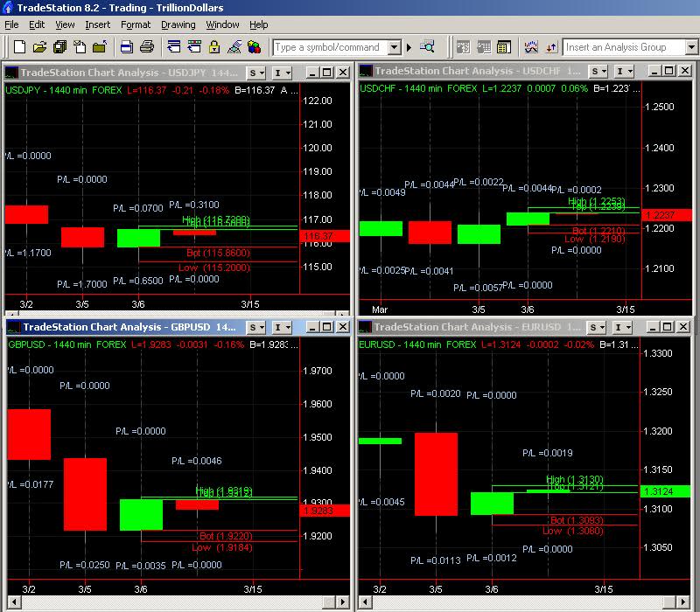Open the Edit menu
The image size is (700, 612).
tap(37, 24)
